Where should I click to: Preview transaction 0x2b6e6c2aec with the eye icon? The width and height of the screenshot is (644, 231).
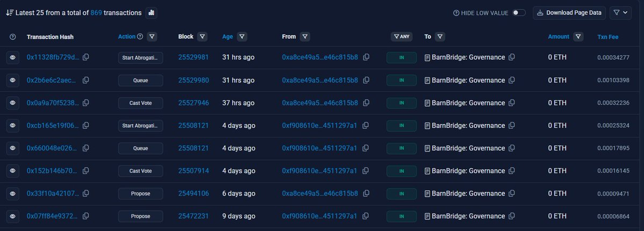click(13, 80)
